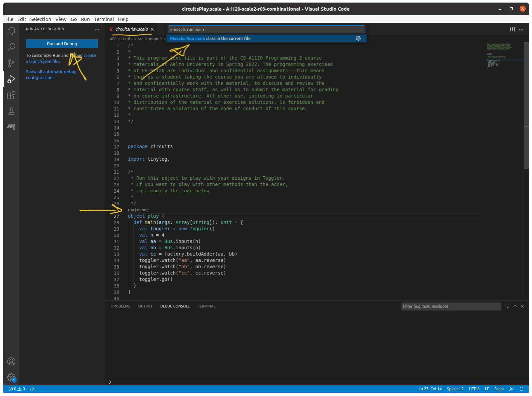The width and height of the screenshot is (532, 396).
Task: Open the Explorer view in activity bar
Action: click(x=11, y=31)
